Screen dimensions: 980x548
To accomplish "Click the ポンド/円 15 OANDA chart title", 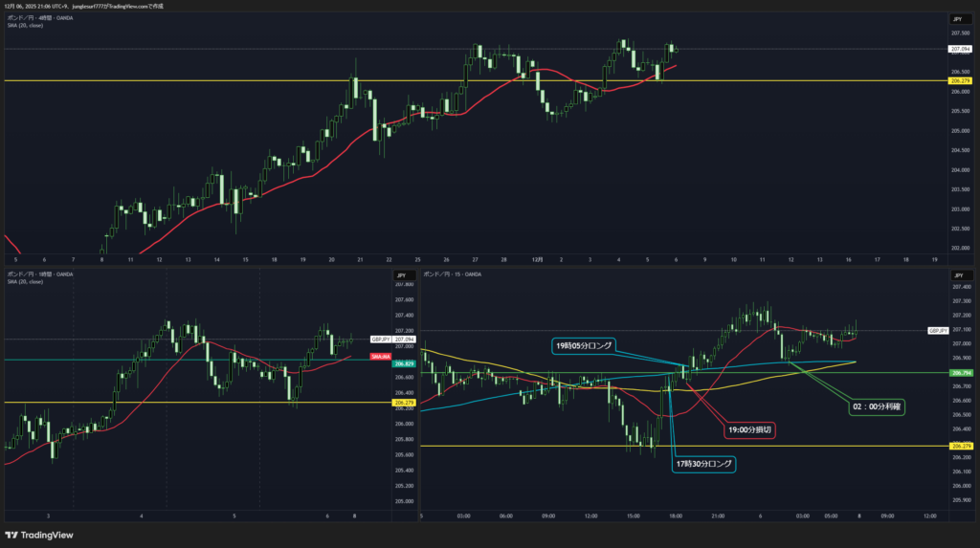I will pyautogui.click(x=454, y=274).
